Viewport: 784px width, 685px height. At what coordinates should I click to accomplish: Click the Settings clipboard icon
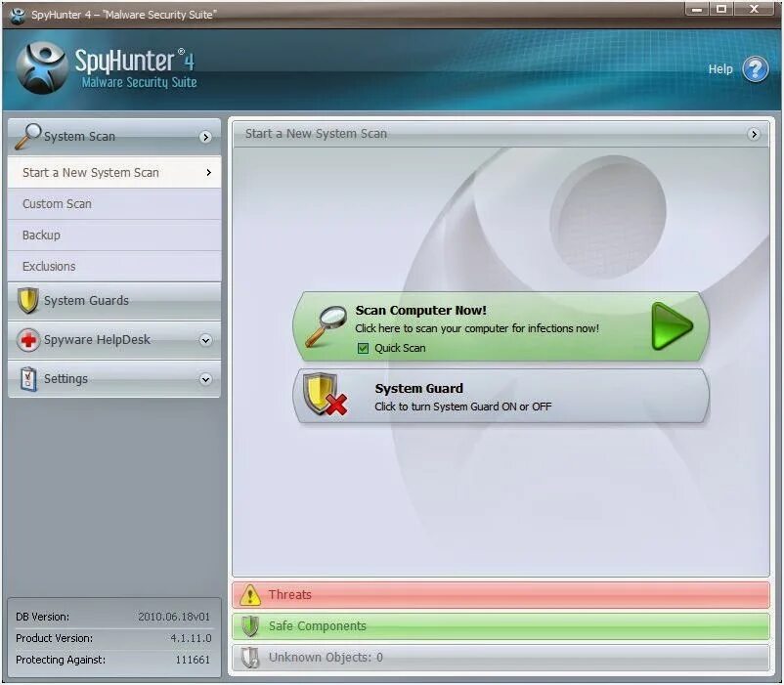[x=28, y=379]
